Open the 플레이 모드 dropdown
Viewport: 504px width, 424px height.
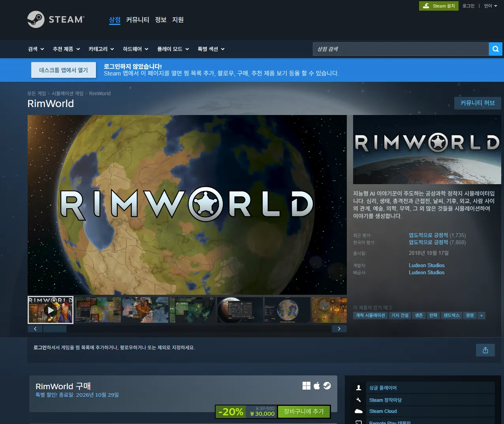173,49
